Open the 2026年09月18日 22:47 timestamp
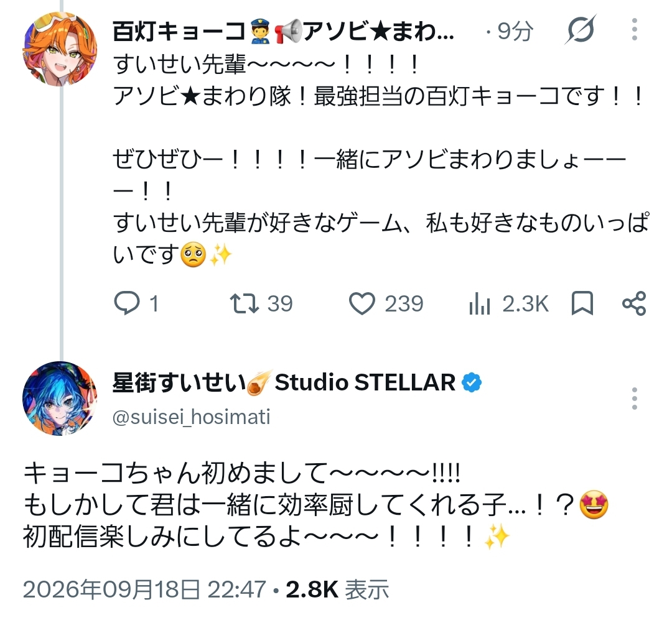672x618 pixels. click(144, 589)
